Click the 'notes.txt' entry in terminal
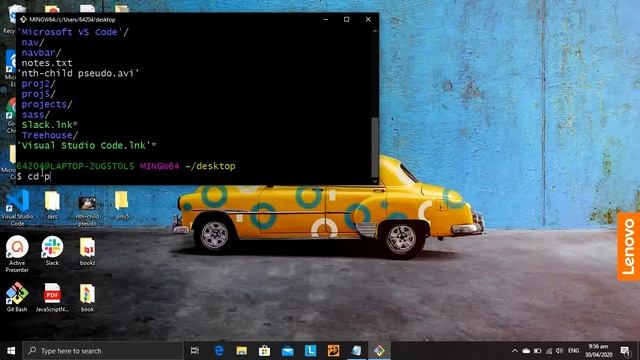The height and width of the screenshot is (360, 640). tap(47, 63)
